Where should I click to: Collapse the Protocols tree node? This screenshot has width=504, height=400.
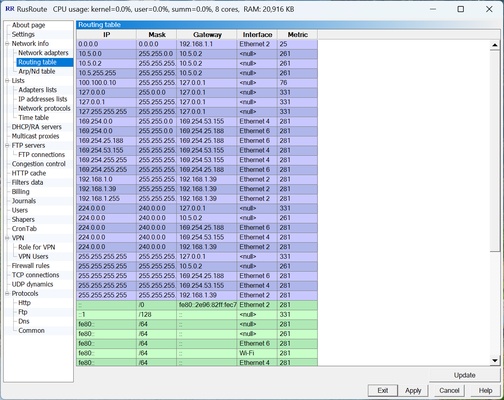pyautogui.click(x=7, y=294)
